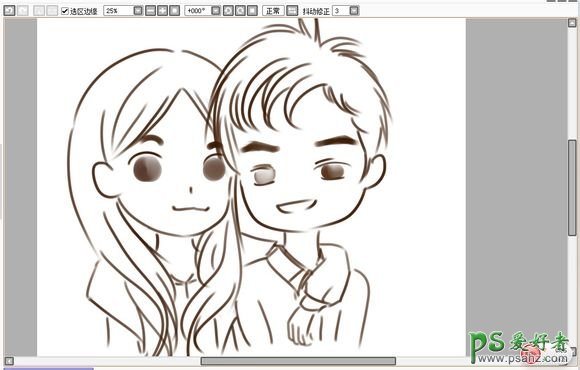Click the scroll left arrow
Image resolution: width=580 pixels, height=370 pixels.
point(9,361)
